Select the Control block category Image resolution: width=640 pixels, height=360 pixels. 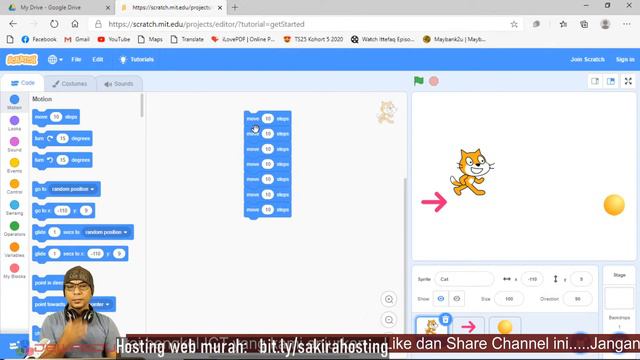[14, 187]
